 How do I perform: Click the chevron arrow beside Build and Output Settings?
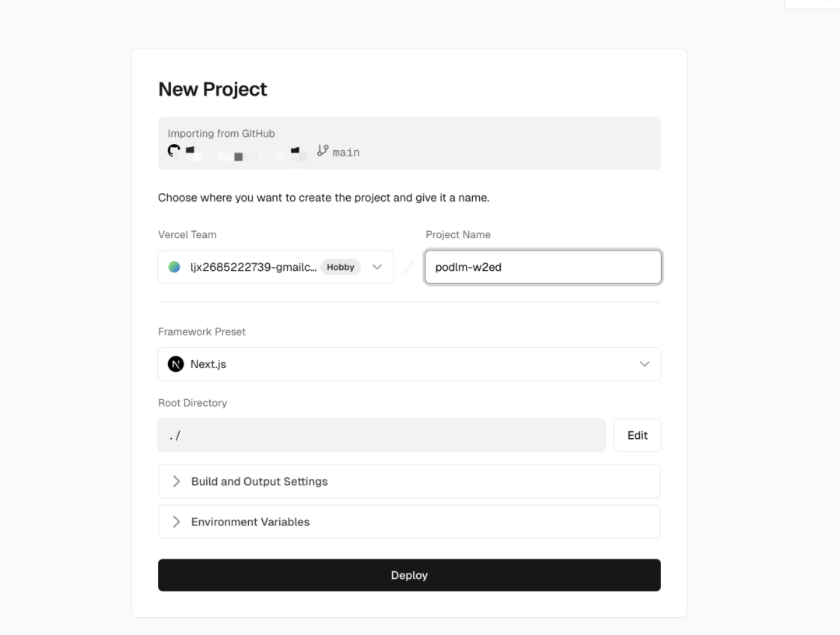pyautogui.click(x=177, y=482)
